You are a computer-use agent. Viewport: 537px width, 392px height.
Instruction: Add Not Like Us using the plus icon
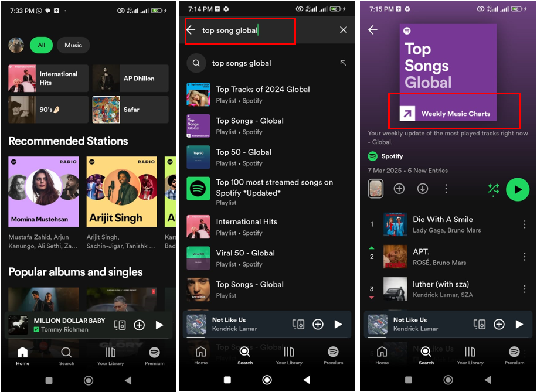pyautogui.click(x=499, y=324)
